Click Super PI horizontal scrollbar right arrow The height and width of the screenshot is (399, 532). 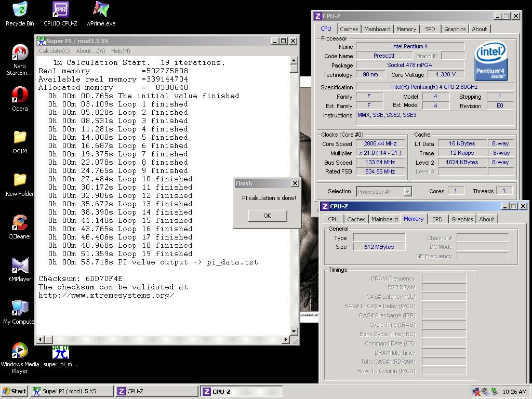click(x=285, y=339)
